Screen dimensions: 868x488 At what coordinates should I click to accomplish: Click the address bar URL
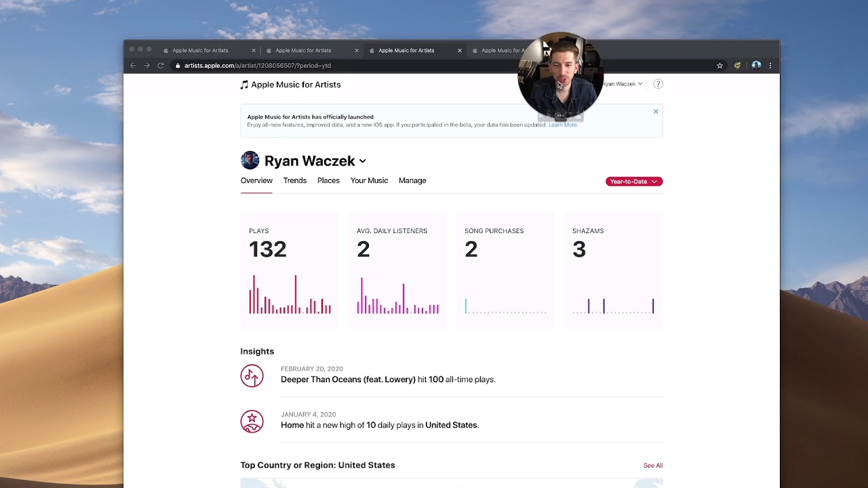(258, 66)
